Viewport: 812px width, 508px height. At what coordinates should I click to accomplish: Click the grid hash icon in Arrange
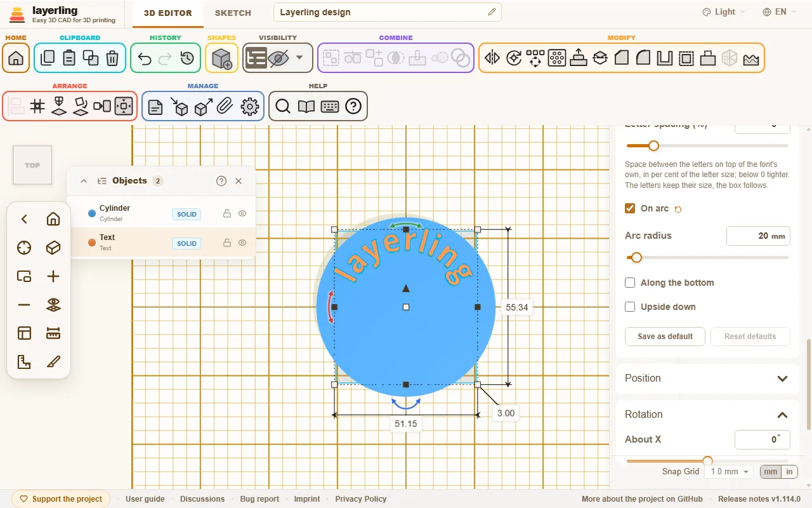point(37,106)
